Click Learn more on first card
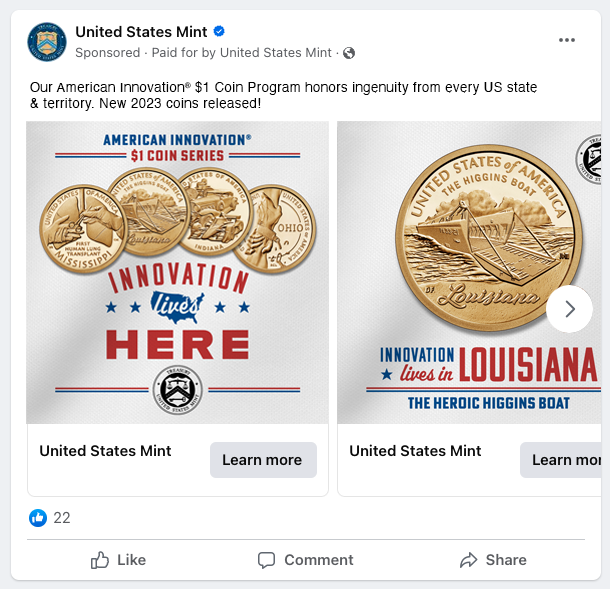Image resolution: width=610 pixels, height=589 pixels. pyautogui.click(x=263, y=460)
